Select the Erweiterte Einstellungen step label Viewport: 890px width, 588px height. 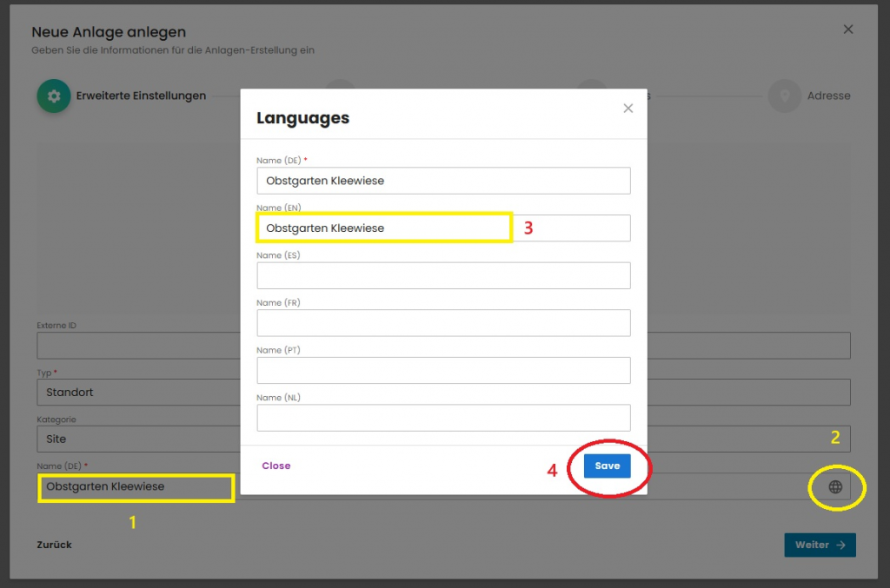tap(141, 96)
